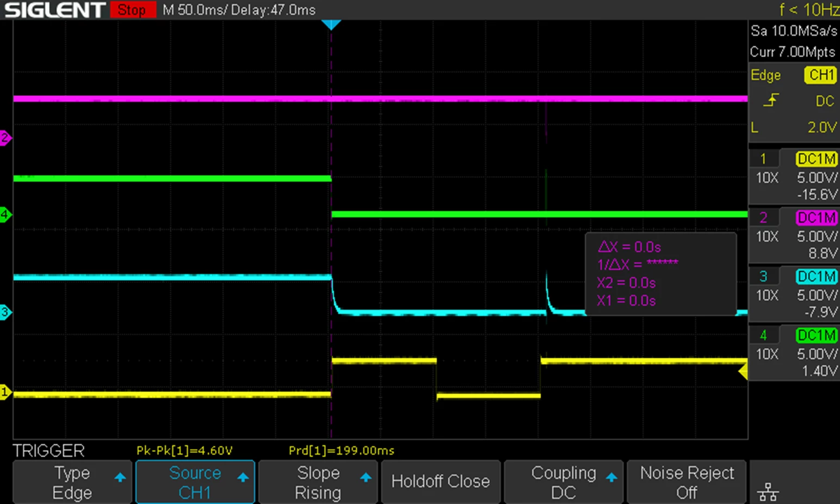The width and height of the screenshot is (840, 504).
Task: Click the yellow CH1 trigger source badge
Action: (820, 75)
